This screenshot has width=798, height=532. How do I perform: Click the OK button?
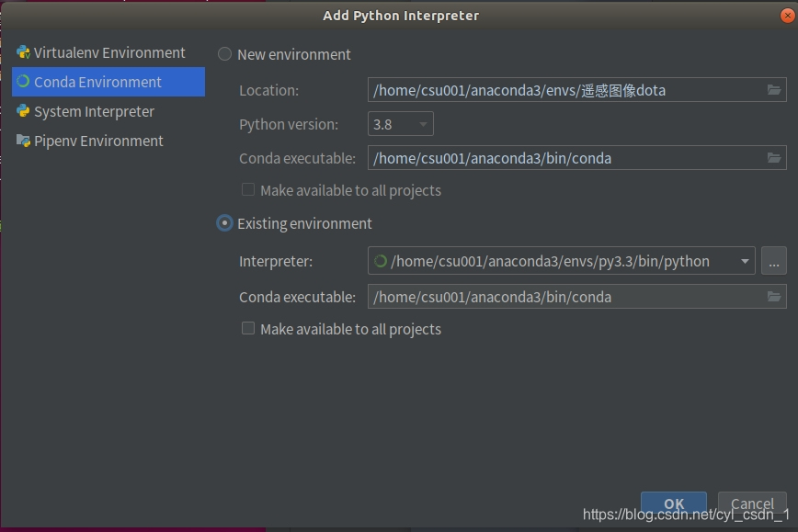tap(674, 503)
